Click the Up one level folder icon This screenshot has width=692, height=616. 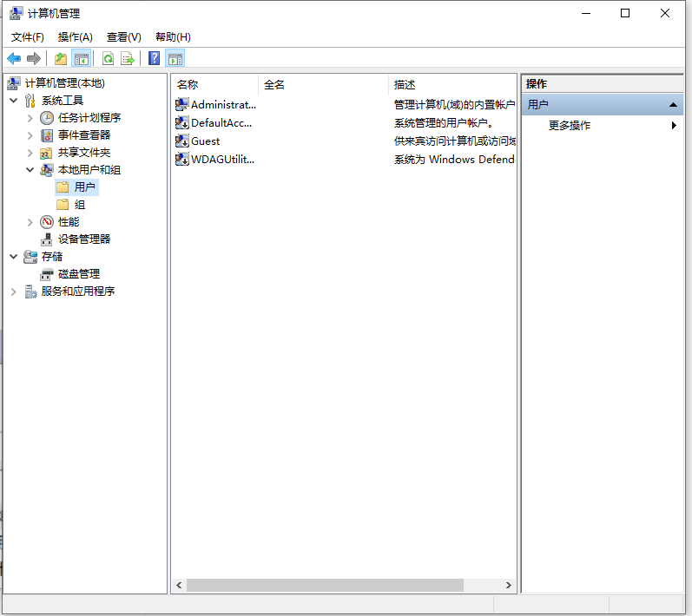(x=61, y=58)
